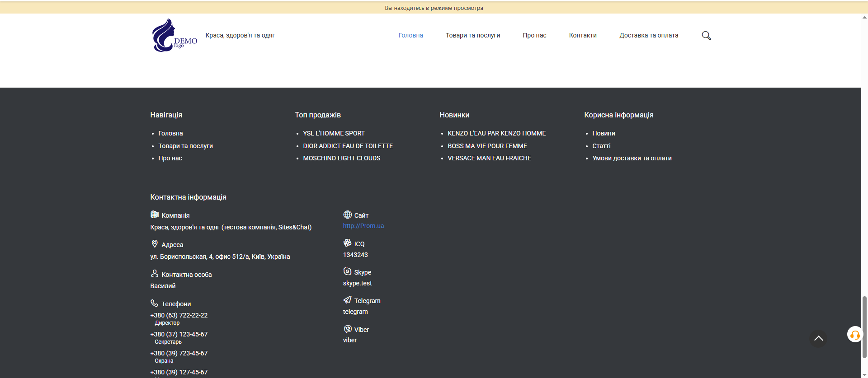Call the Директор phone number +380 (63) 722-22-22
Image resolution: width=868 pixels, height=378 pixels.
[179, 315]
